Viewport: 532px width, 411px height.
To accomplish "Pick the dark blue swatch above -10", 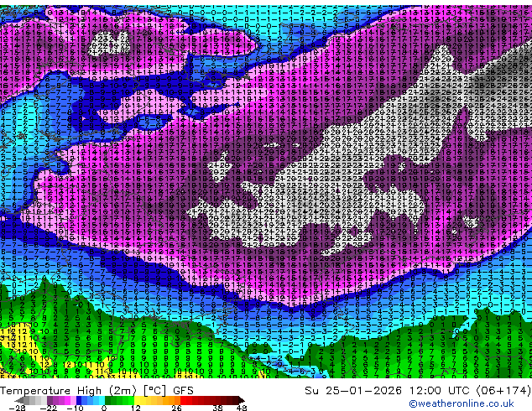I will (x=79, y=400).
